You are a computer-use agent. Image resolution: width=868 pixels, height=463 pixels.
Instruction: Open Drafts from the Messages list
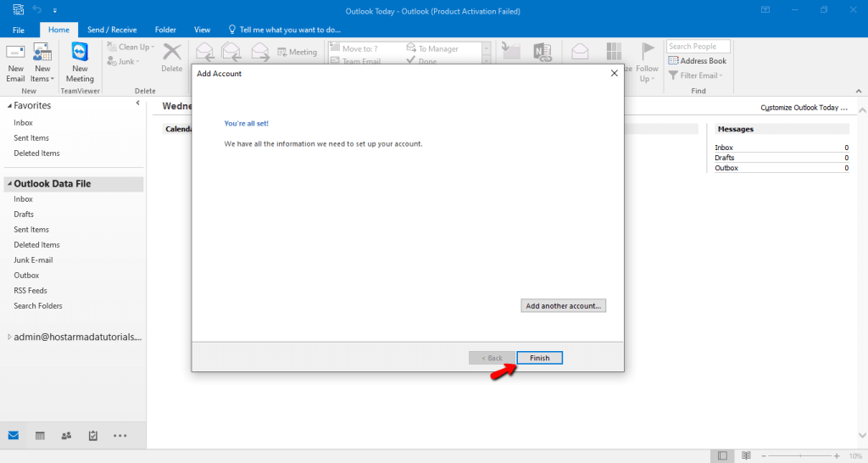[724, 158]
